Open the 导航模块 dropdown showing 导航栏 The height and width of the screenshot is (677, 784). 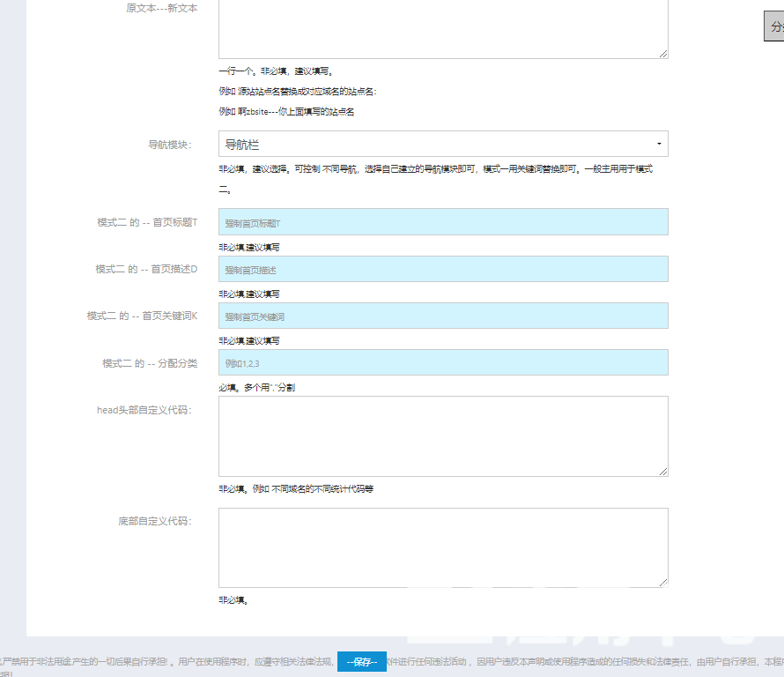(x=443, y=144)
